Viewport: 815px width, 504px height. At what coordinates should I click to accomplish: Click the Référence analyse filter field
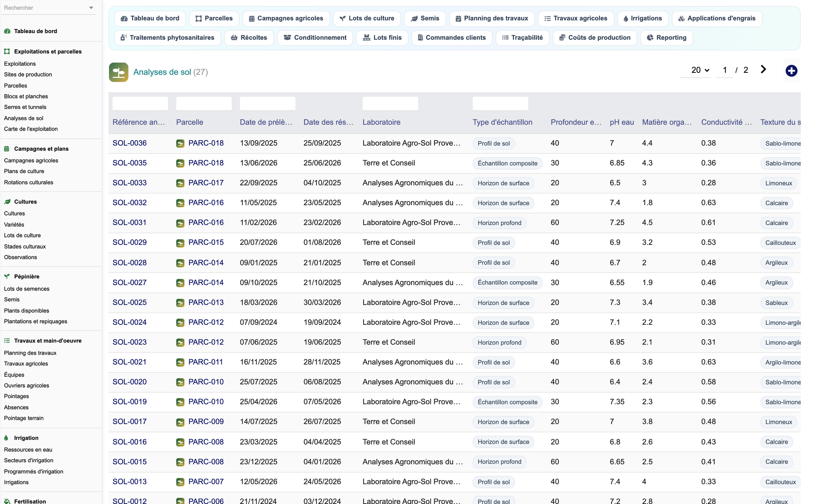[x=140, y=103]
